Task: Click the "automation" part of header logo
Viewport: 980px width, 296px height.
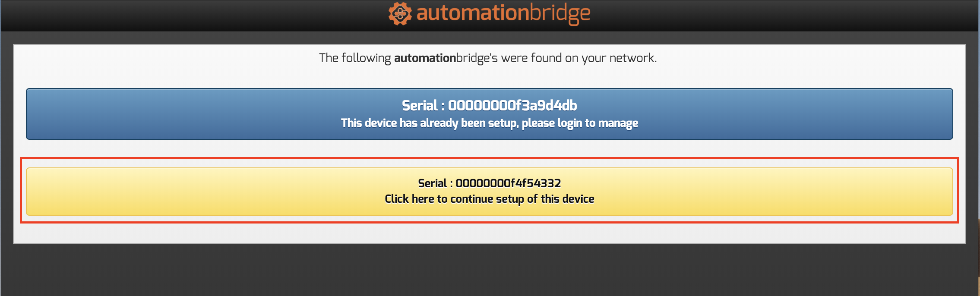Action: pos(472,13)
